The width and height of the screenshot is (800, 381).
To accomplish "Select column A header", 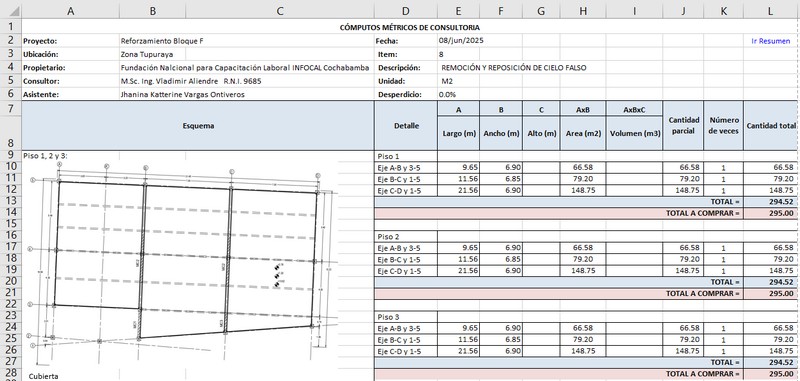I will tap(70, 10).
